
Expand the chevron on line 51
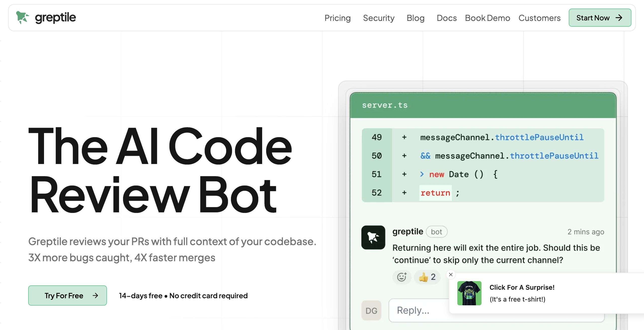pos(422,174)
